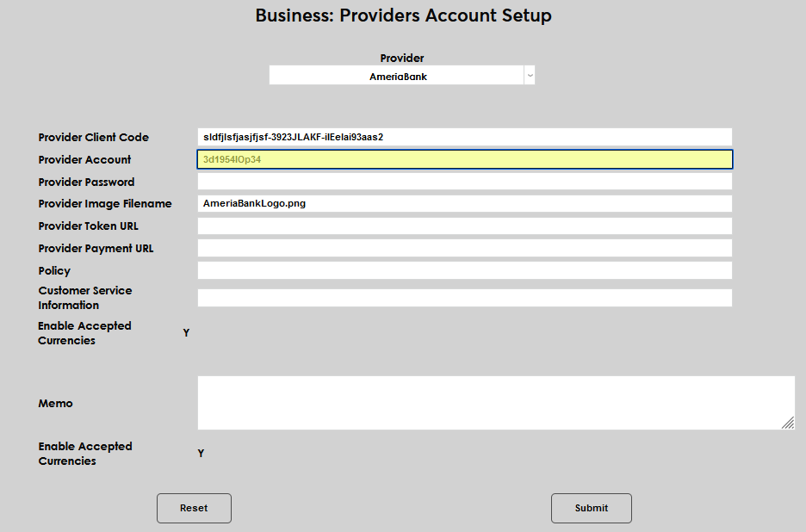Toggle the Y value above the Memo field

(x=186, y=333)
